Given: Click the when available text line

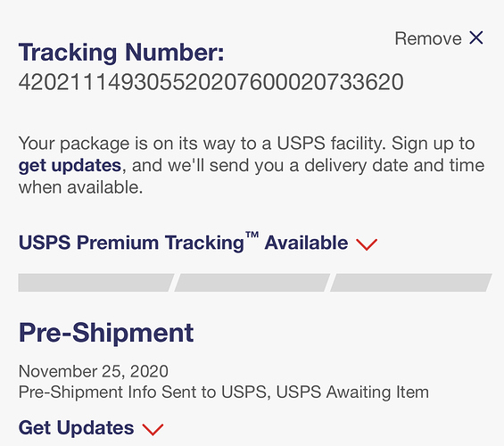Looking at the screenshot, I should [x=80, y=187].
